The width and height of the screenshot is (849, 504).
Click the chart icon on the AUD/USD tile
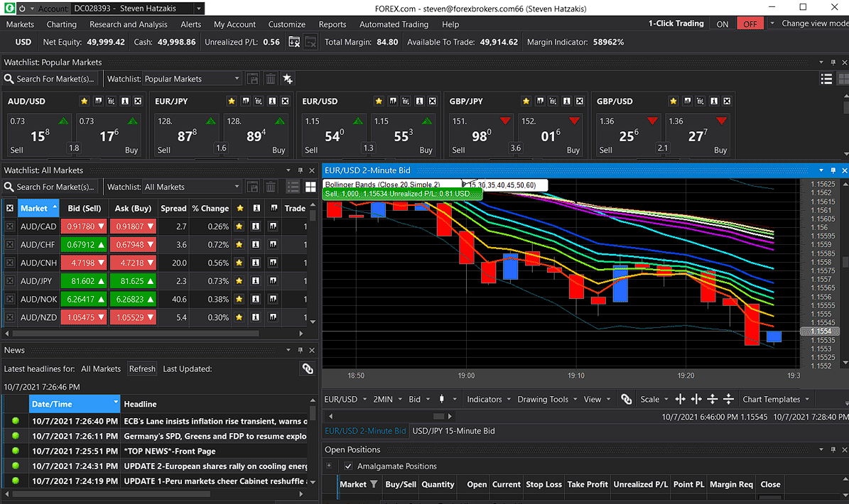98,102
